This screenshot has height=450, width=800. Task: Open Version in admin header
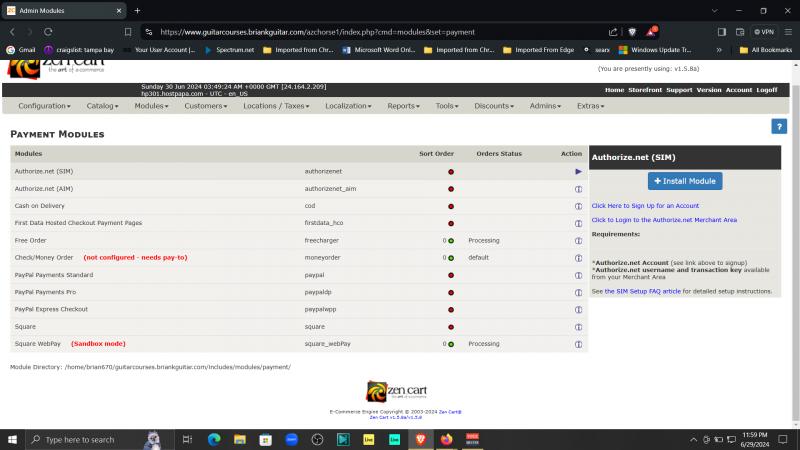[709, 90]
